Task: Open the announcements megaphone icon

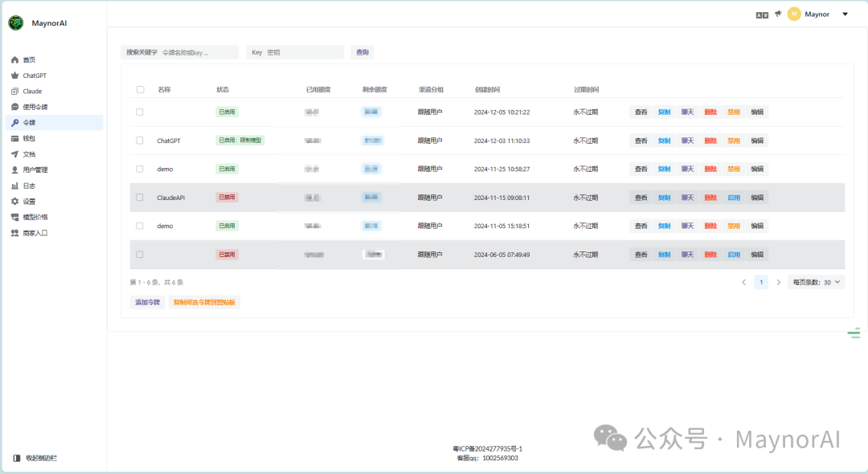Action: point(778,14)
